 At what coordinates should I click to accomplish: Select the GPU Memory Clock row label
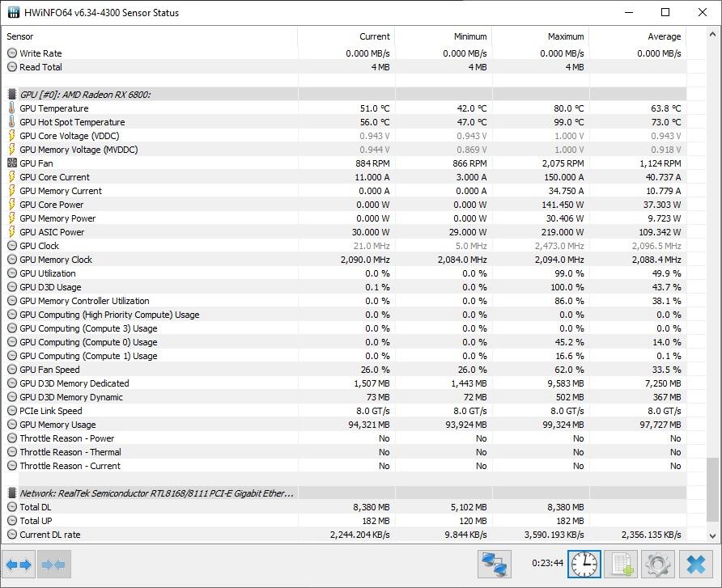[56, 260]
